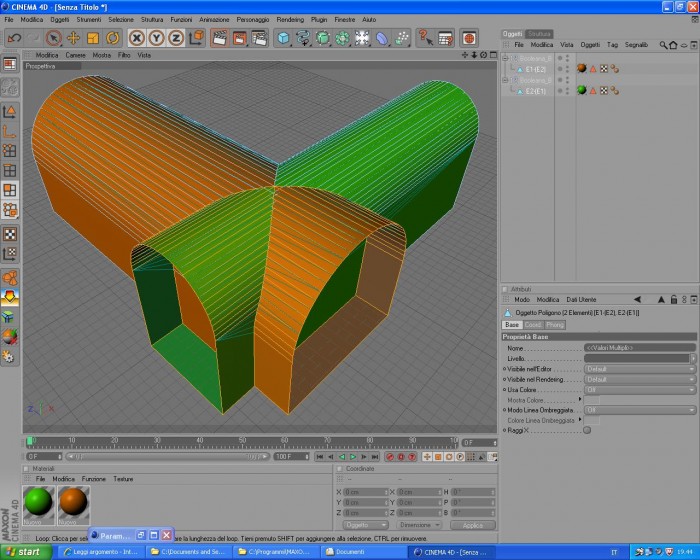
Task: Toggle Z axis lock
Action: tap(176, 38)
